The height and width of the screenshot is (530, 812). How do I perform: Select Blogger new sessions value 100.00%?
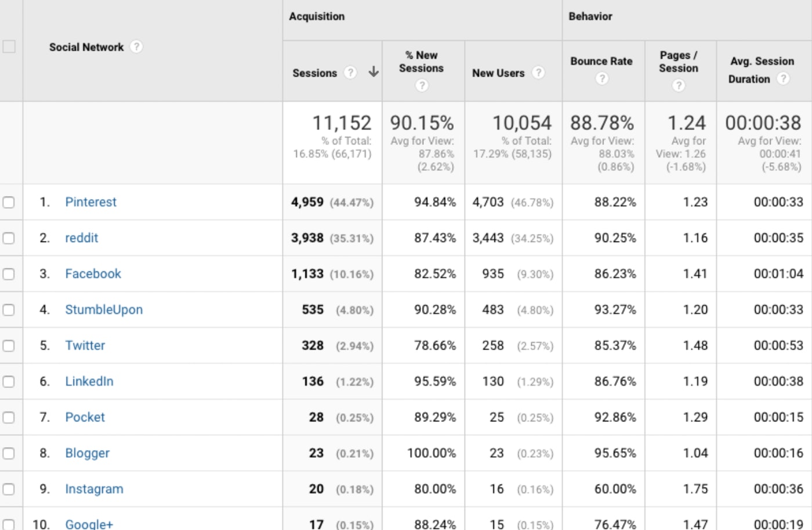432,453
